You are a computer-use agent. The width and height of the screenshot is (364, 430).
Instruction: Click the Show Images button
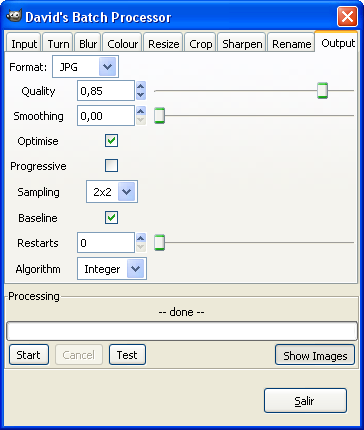coord(315,356)
